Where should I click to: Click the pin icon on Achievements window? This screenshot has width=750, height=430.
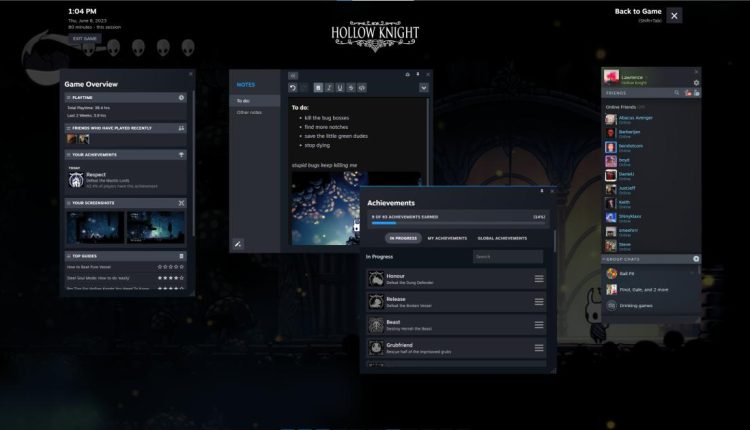(x=542, y=191)
